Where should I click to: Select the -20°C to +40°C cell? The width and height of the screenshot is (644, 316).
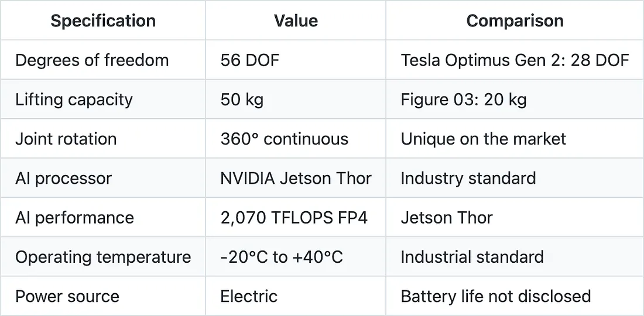tap(282, 257)
